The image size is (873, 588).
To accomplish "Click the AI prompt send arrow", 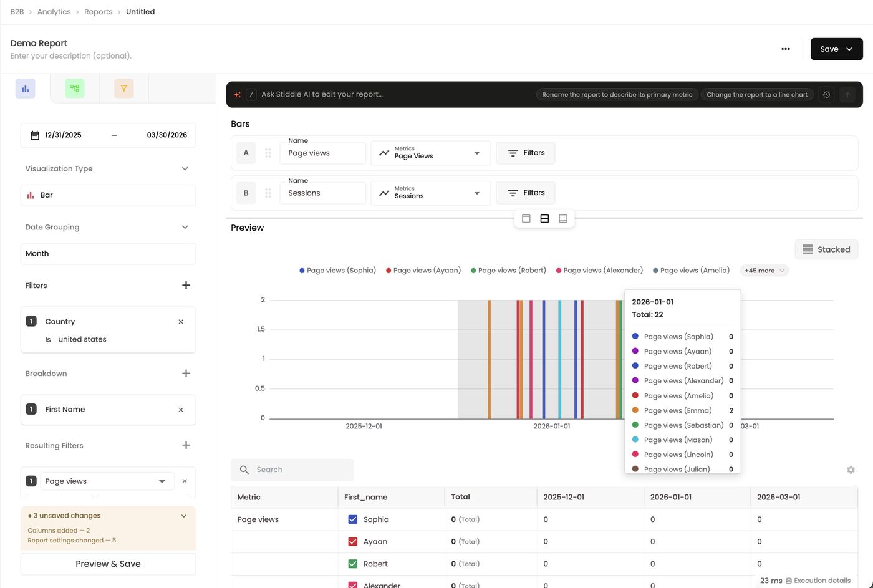I will (847, 95).
